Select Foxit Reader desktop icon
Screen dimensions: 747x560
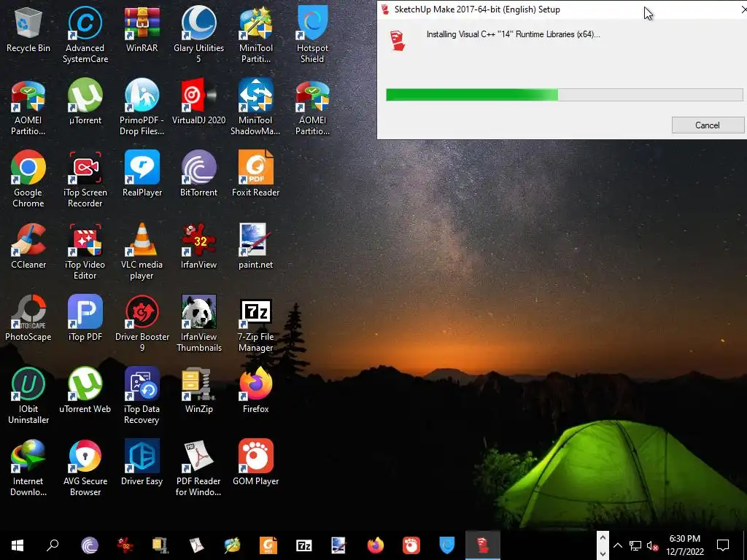point(256,174)
